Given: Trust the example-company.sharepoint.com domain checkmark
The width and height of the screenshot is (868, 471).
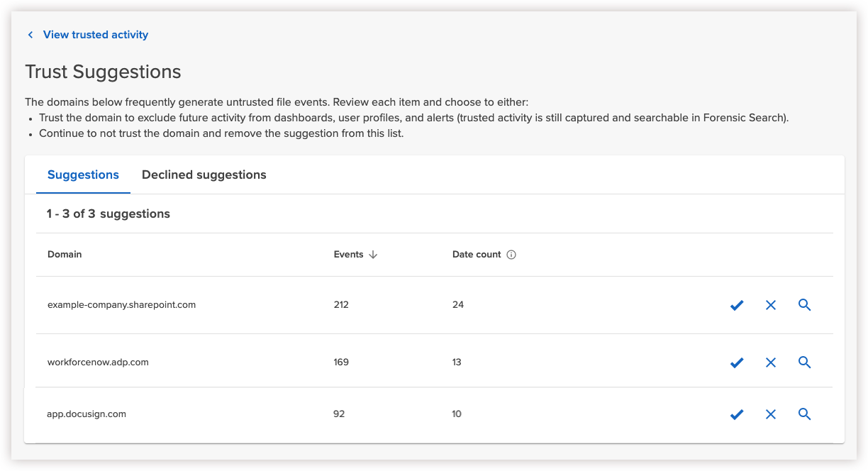Looking at the screenshot, I should pyautogui.click(x=737, y=305).
